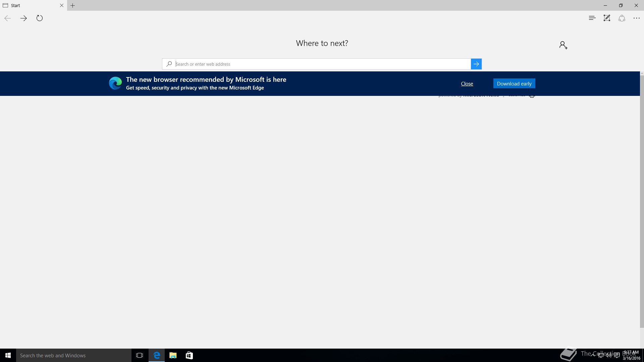Dismiss the banner with Close link
Image resolution: width=644 pixels, height=362 pixels.
coord(467,84)
